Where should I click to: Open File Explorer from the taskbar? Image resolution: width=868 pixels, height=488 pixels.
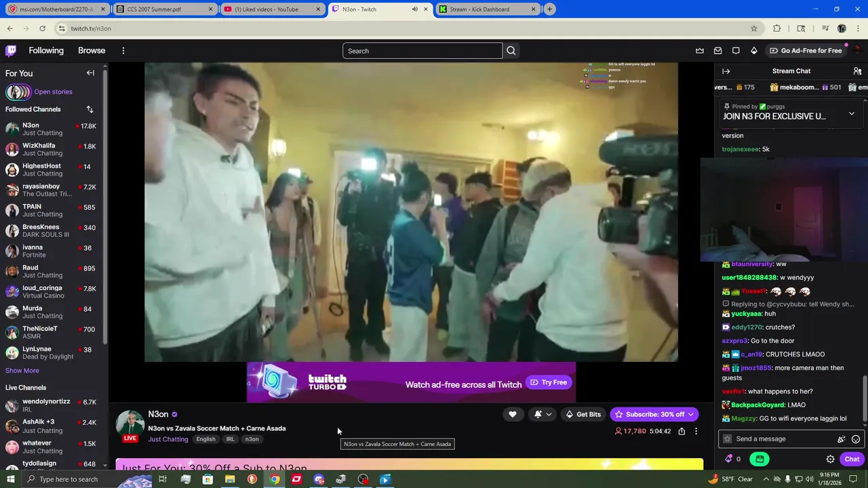click(230, 479)
